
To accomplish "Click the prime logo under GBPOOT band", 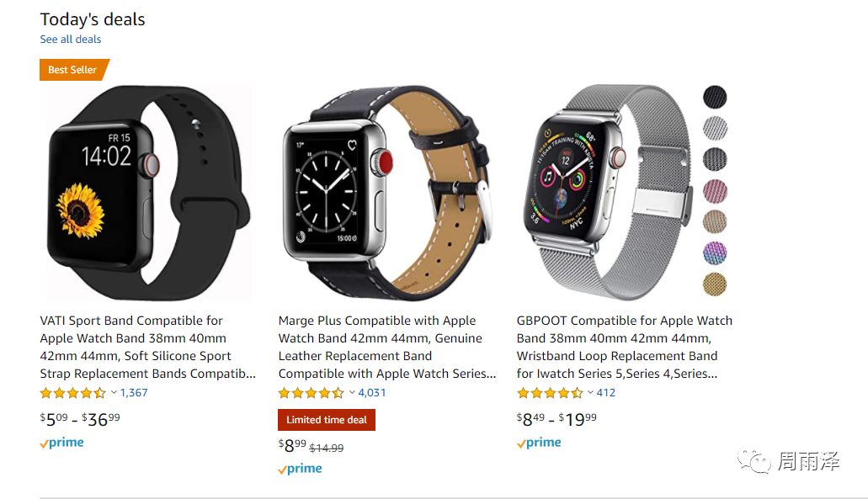I will click(539, 443).
